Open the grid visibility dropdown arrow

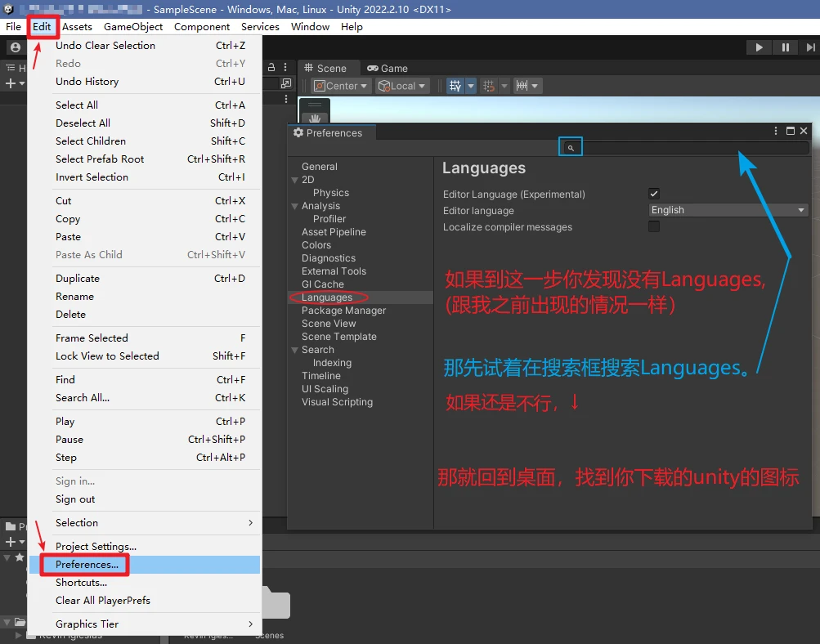[471, 86]
